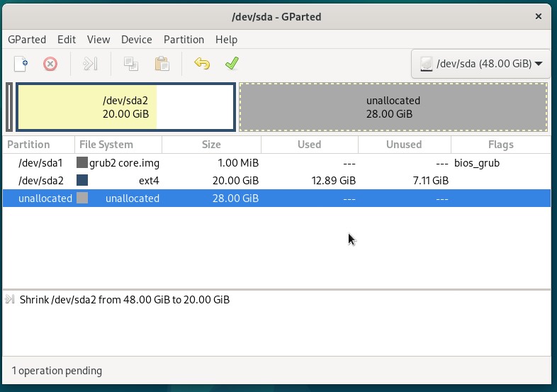The image size is (557, 392).
Task: Open the Help menu
Action: 226,40
